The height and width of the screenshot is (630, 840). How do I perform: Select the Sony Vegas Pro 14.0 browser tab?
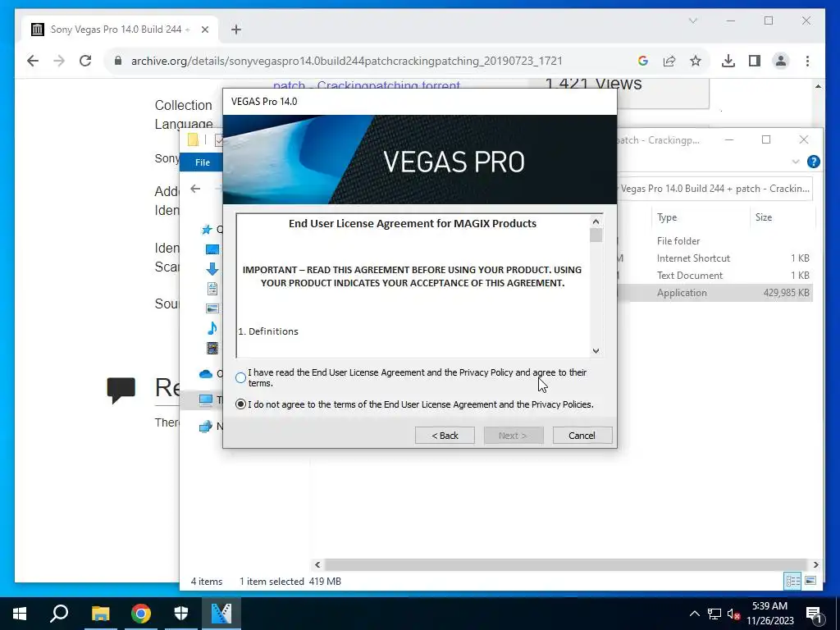(x=120, y=30)
